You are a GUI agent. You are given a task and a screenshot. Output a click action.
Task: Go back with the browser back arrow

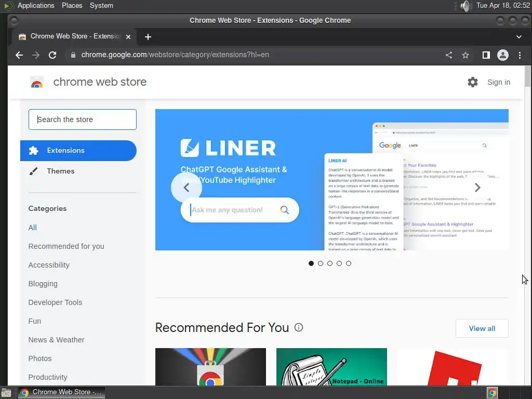19,55
